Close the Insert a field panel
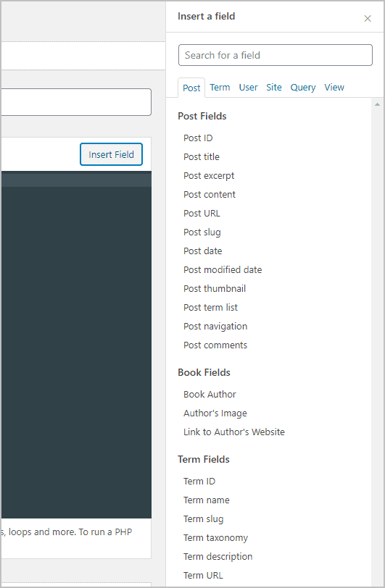The image size is (385, 588). click(x=368, y=18)
